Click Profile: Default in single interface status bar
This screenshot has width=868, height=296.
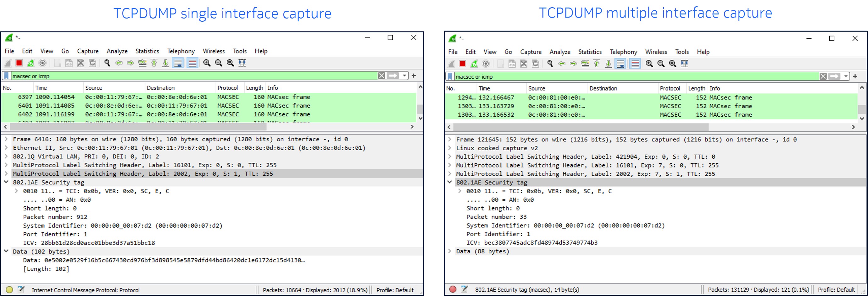395,290
